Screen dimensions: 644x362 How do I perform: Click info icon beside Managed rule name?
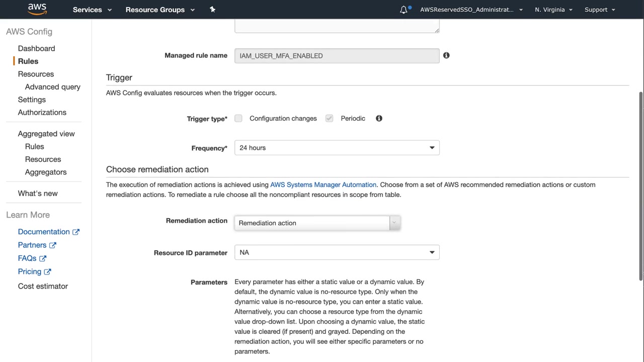pos(446,55)
